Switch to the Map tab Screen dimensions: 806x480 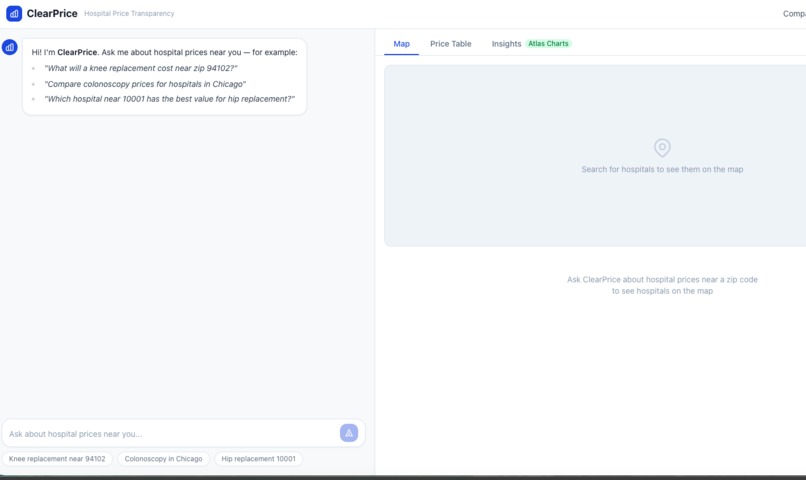coord(401,44)
